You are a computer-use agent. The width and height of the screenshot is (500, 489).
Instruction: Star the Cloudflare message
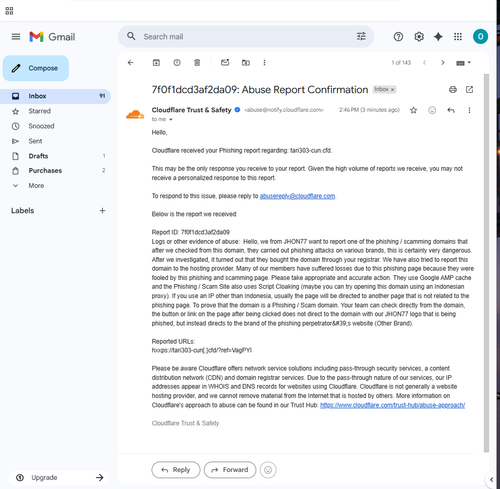tap(413, 110)
